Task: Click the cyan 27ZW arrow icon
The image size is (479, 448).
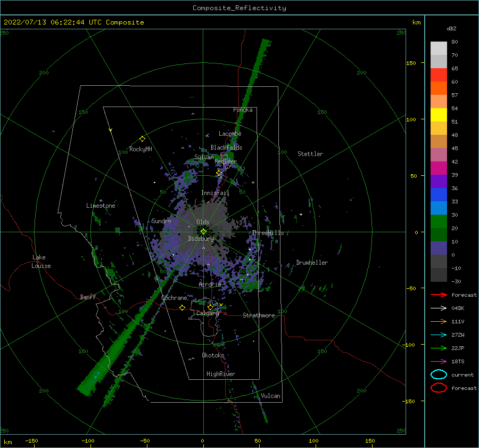Action: 439,335
